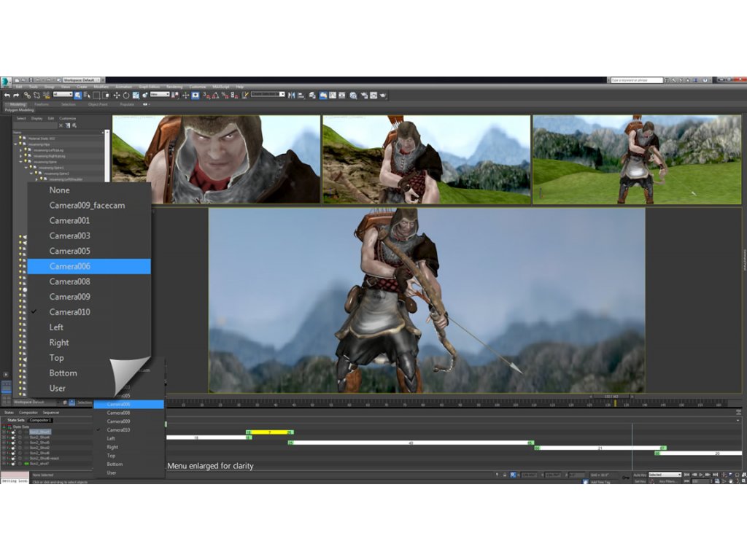Click the yellow time slider marker

point(615,402)
